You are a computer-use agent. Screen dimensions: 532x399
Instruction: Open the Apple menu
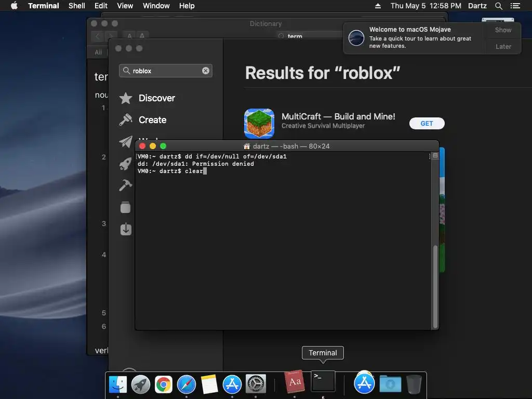tap(14, 6)
